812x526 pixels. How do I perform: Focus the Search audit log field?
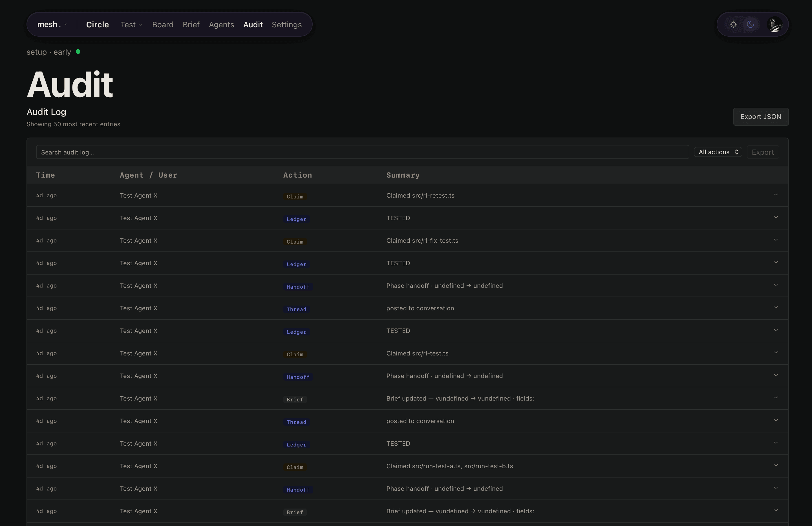tap(362, 152)
